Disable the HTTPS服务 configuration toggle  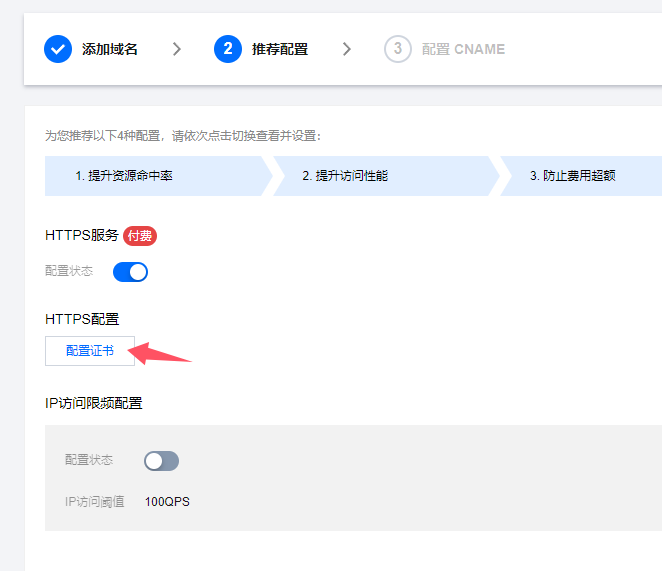pyautogui.click(x=130, y=271)
